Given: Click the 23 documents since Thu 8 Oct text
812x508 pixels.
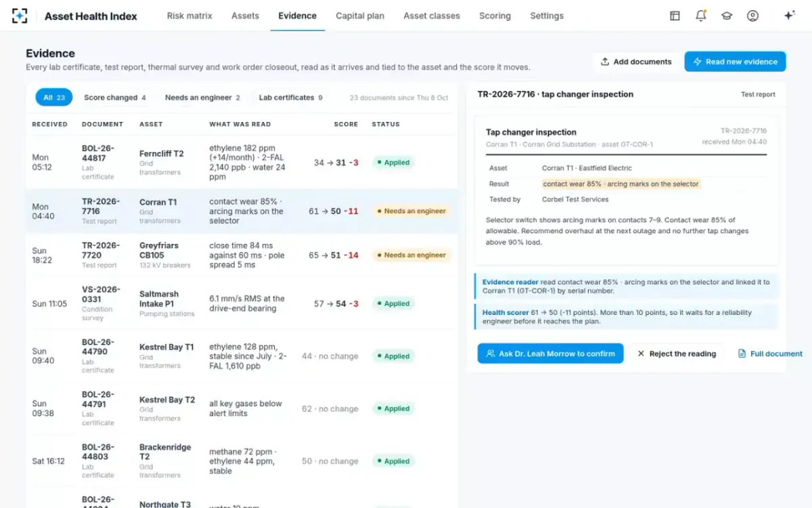Looking at the screenshot, I should [x=399, y=98].
